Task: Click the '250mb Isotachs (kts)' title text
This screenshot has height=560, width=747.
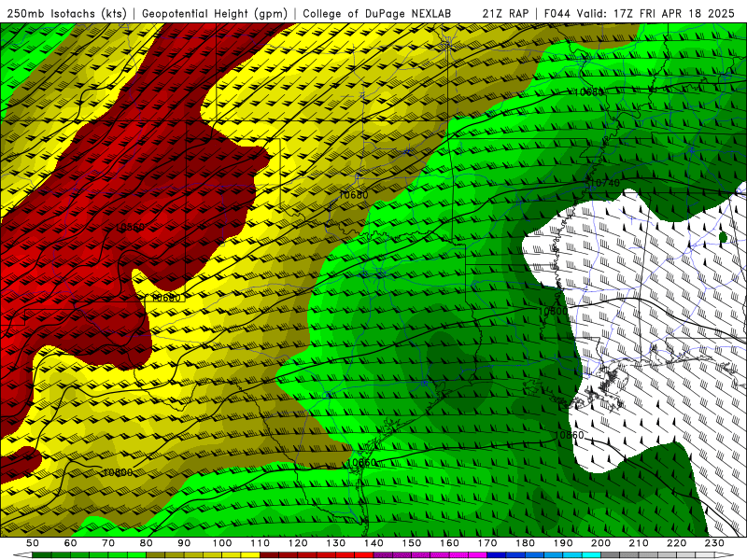Action: pos(66,14)
